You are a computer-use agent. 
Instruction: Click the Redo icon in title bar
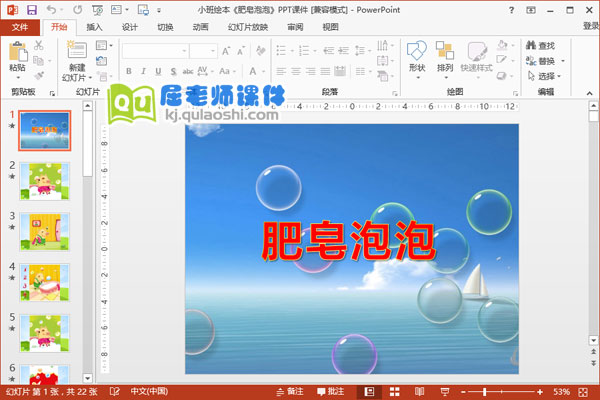click(x=78, y=10)
